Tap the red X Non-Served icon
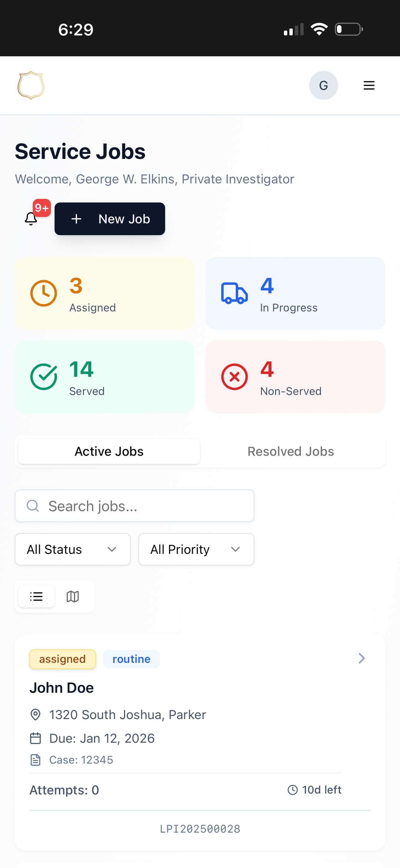Viewport: 400px width, 868px height. [235, 377]
